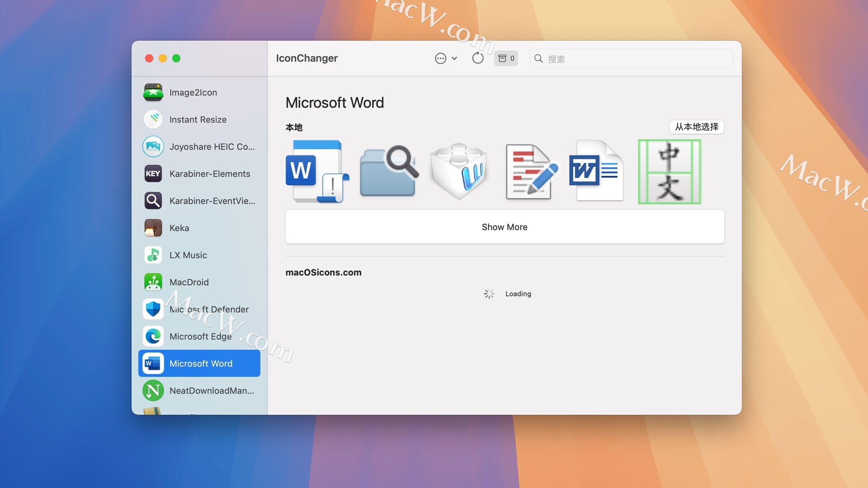Click the refresh circular arrow icon
868x488 pixels.
coord(478,58)
